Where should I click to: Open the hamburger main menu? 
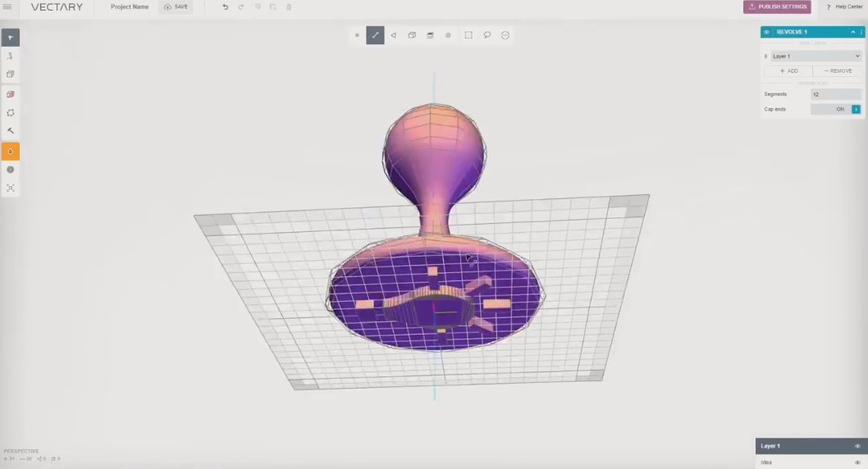(x=7, y=7)
